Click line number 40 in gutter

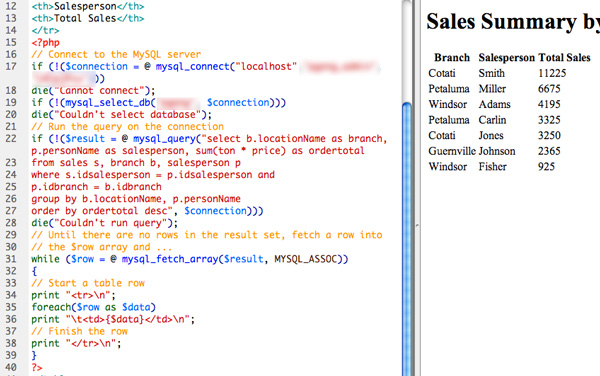(11, 367)
